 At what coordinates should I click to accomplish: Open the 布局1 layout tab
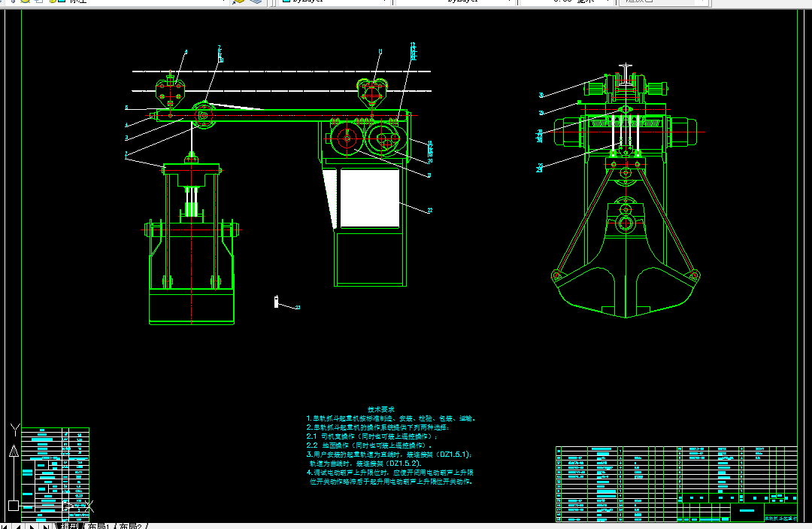coord(98,526)
